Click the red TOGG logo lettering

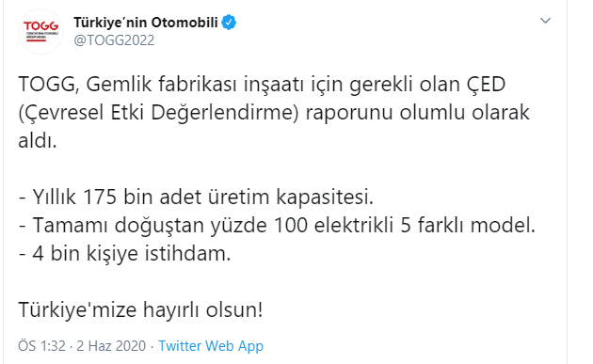[x=40, y=25]
